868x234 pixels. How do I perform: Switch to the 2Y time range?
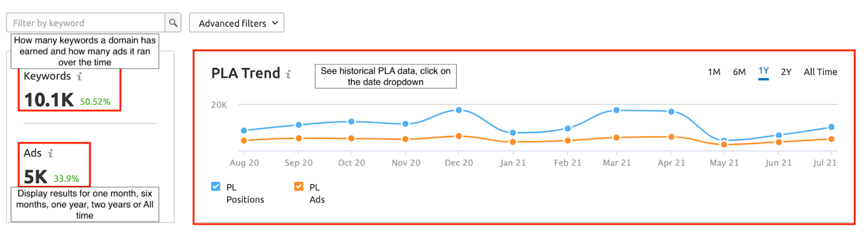786,72
